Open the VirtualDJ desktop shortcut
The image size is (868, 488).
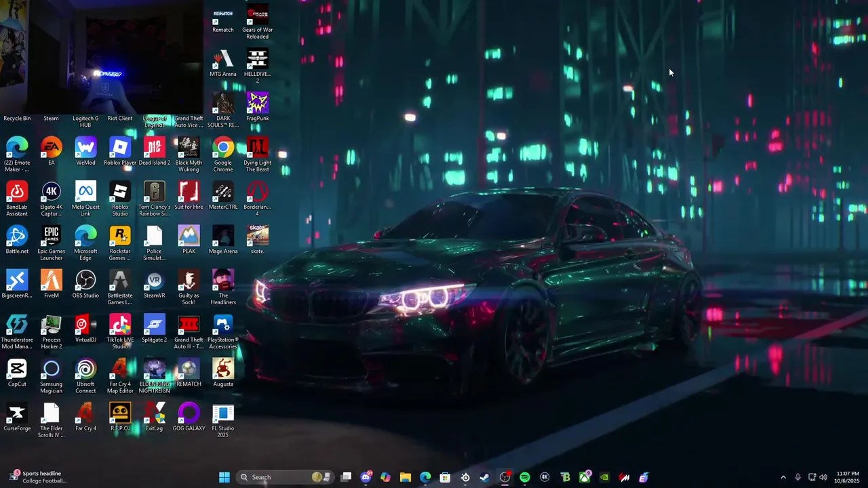pyautogui.click(x=85, y=328)
